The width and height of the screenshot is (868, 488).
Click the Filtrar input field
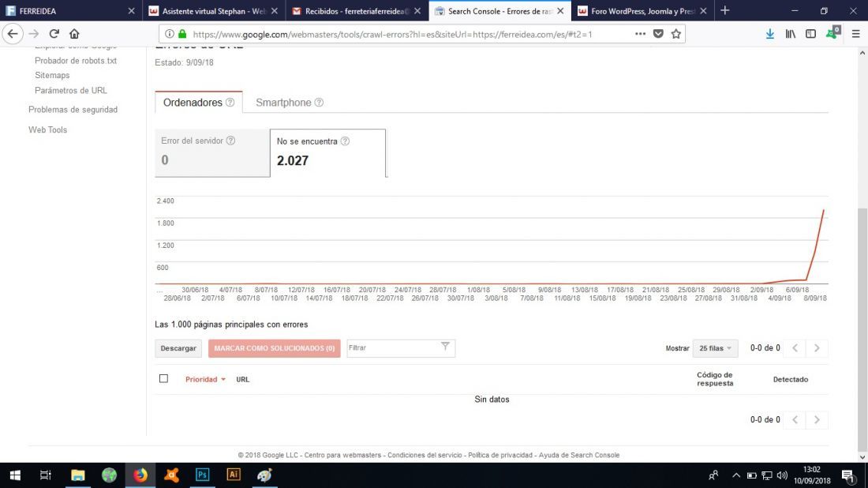[x=401, y=348]
